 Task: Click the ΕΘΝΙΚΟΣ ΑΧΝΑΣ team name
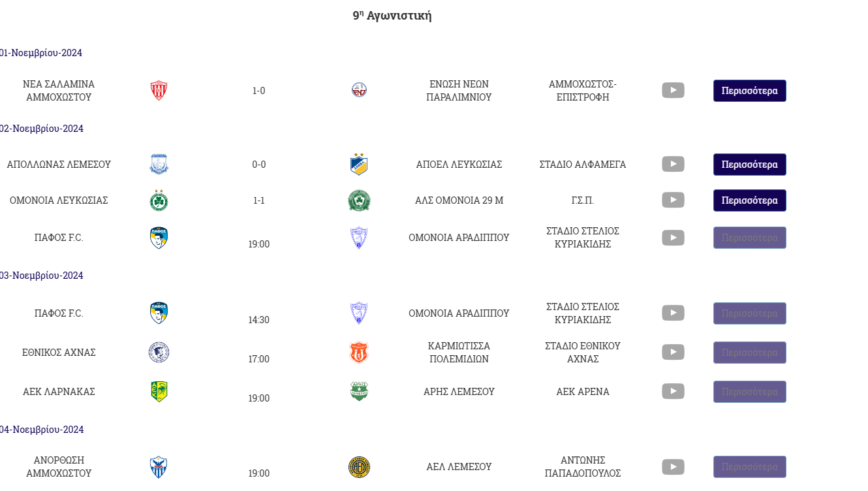(59, 353)
